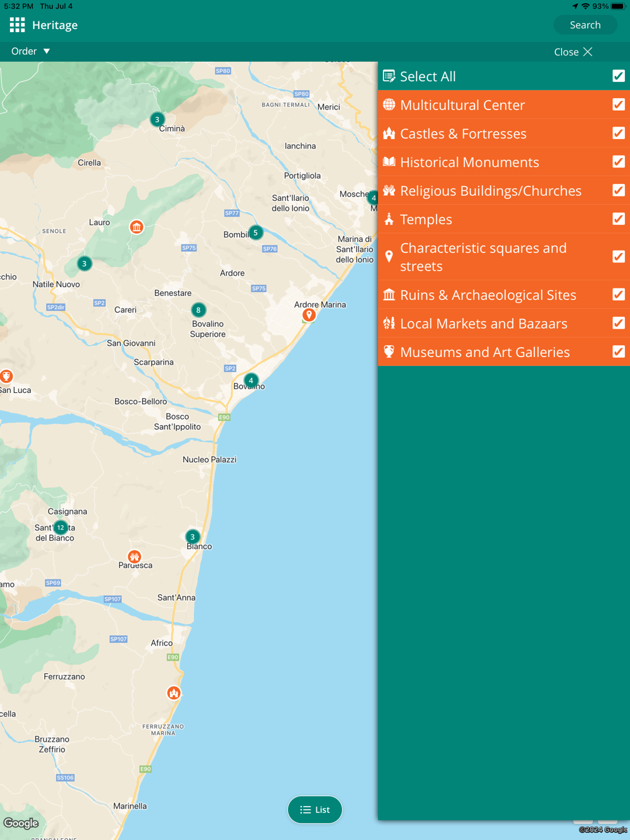Click the Castles & Fortresses castle icon
The image size is (630, 840).
pyautogui.click(x=389, y=133)
